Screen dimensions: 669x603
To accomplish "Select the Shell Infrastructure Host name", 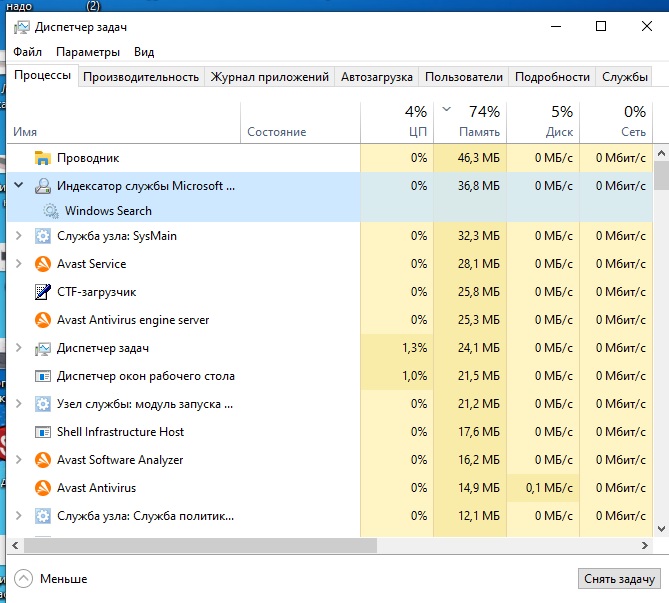I will pos(120,432).
